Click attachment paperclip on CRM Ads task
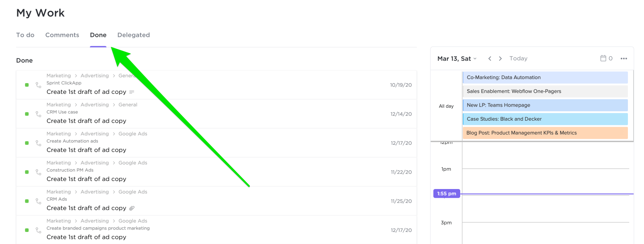This screenshot has width=644, height=244. (x=132, y=208)
